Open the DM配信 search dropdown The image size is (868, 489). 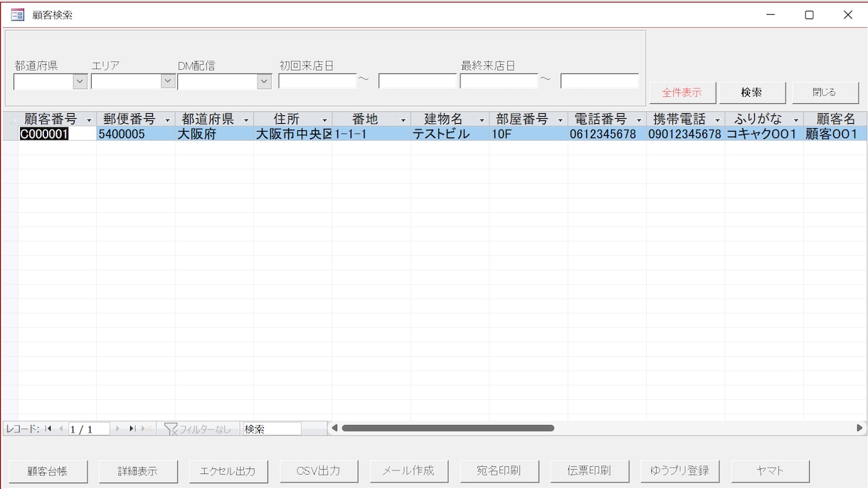pyautogui.click(x=264, y=82)
